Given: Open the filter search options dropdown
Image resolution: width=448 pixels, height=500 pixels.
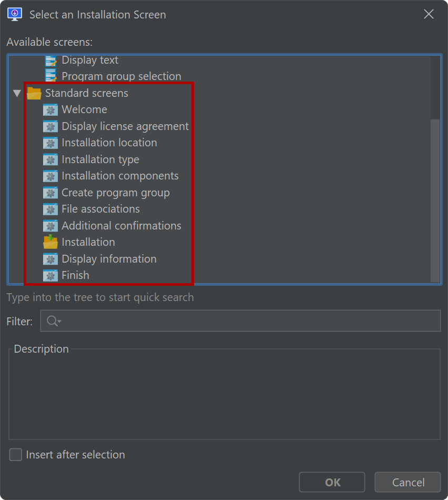Looking at the screenshot, I should pos(54,321).
